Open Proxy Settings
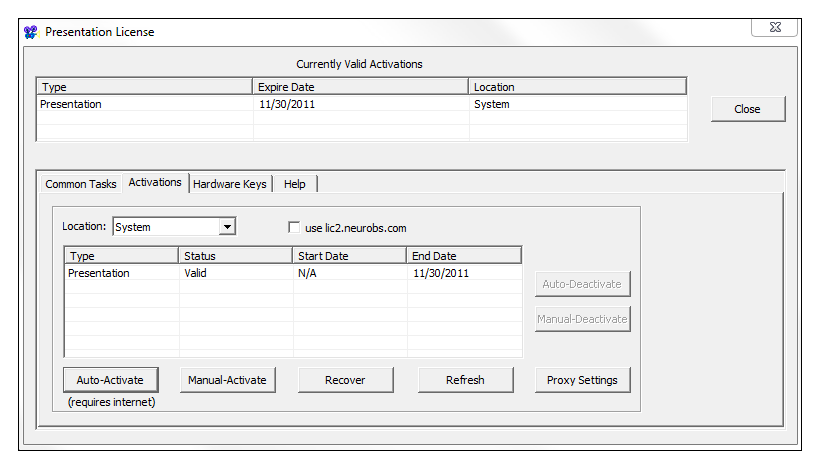Screen dimensions: 820x469 pos(583,380)
